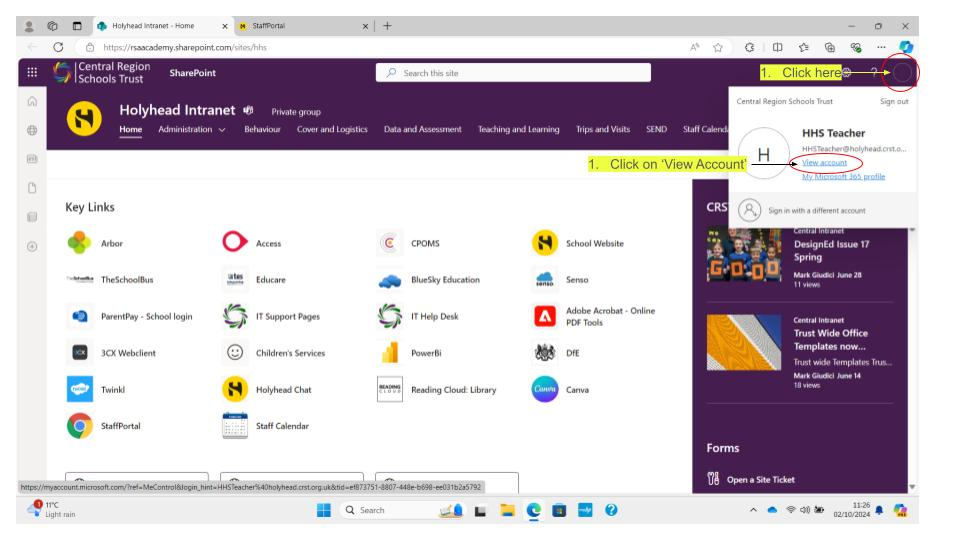Click the Search this site field
This screenshot has height=540, width=960.
[513, 73]
